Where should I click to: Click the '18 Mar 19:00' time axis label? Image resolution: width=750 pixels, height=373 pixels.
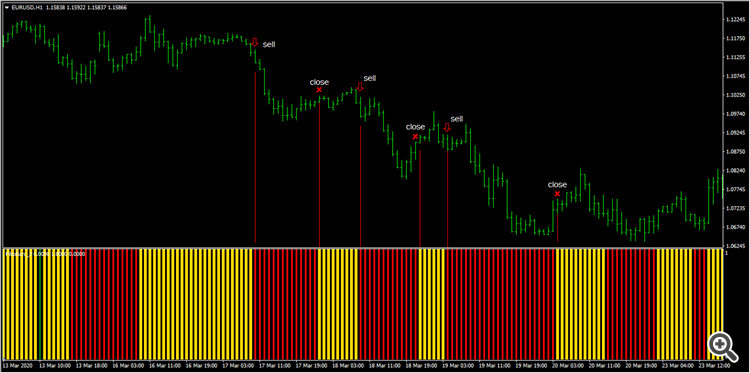pyautogui.click(x=420, y=365)
